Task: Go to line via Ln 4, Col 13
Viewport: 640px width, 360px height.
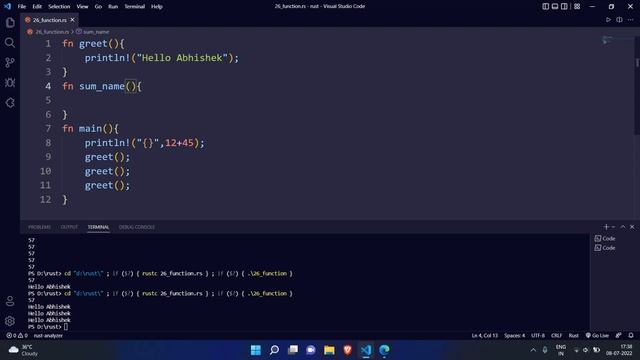Action: (484, 335)
